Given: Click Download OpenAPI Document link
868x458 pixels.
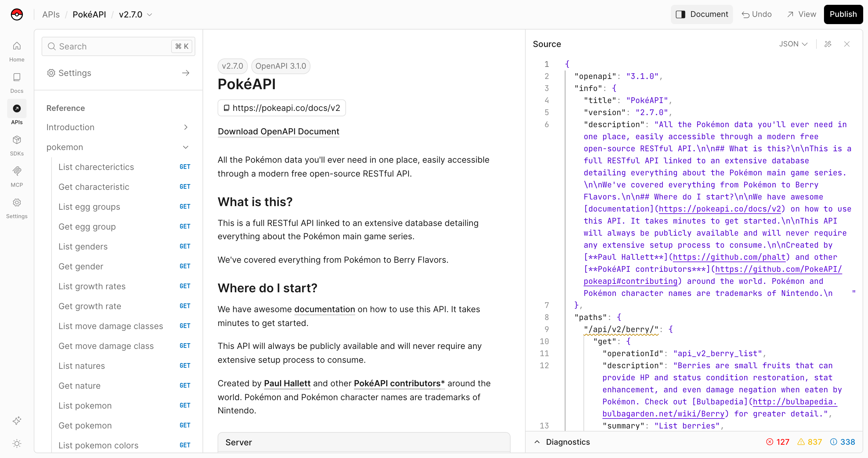Looking at the screenshot, I should point(278,132).
